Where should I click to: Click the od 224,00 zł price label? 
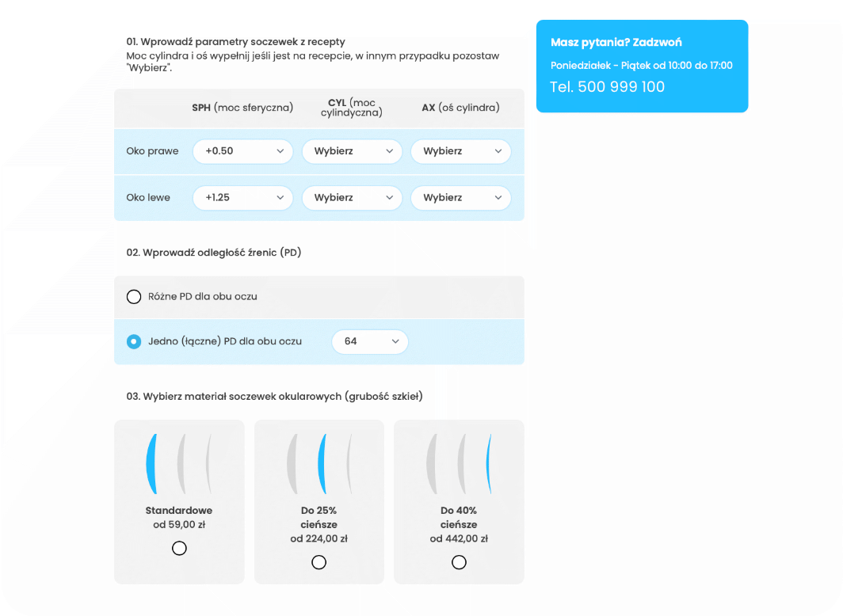[x=319, y=539]
